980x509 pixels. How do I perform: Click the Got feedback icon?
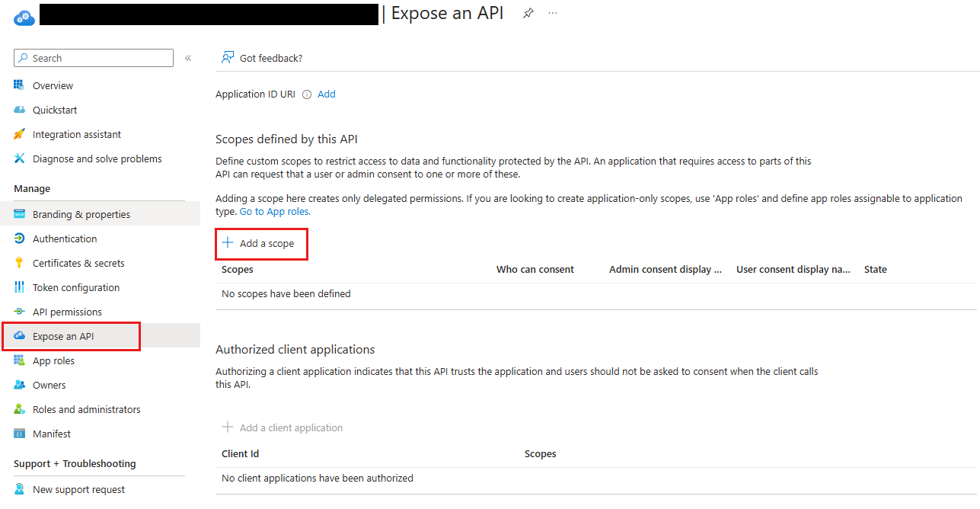point(227,58)
